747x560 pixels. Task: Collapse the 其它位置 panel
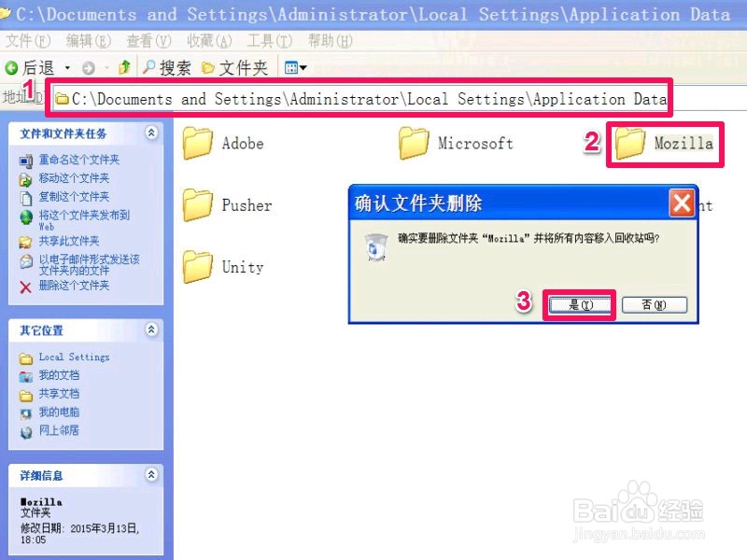pos(151,329)
